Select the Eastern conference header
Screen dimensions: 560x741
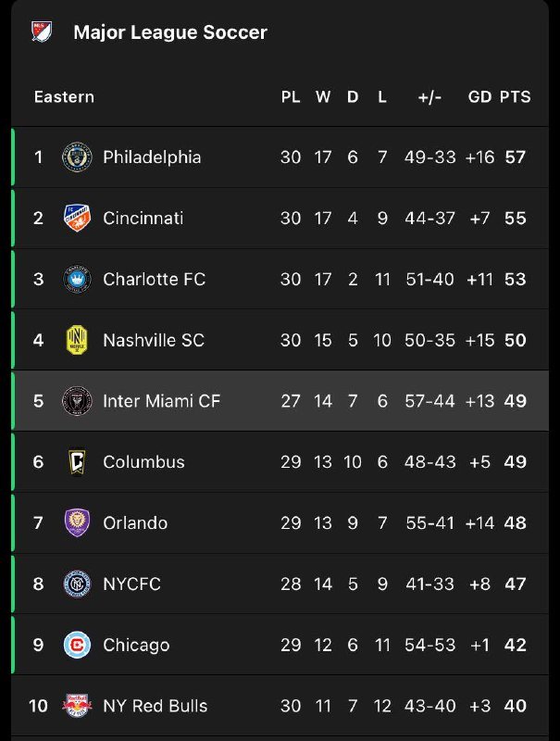[x=64, y=96]
